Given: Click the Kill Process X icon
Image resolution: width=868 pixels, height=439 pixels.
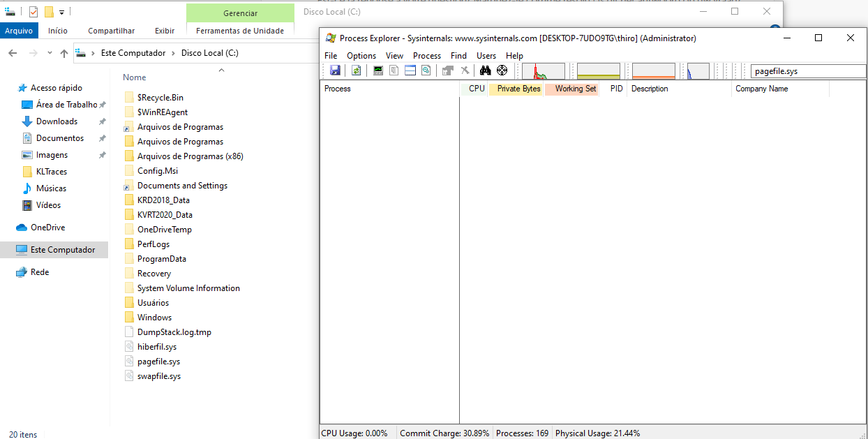Looking at the screenshot, I should click(465, 70).
